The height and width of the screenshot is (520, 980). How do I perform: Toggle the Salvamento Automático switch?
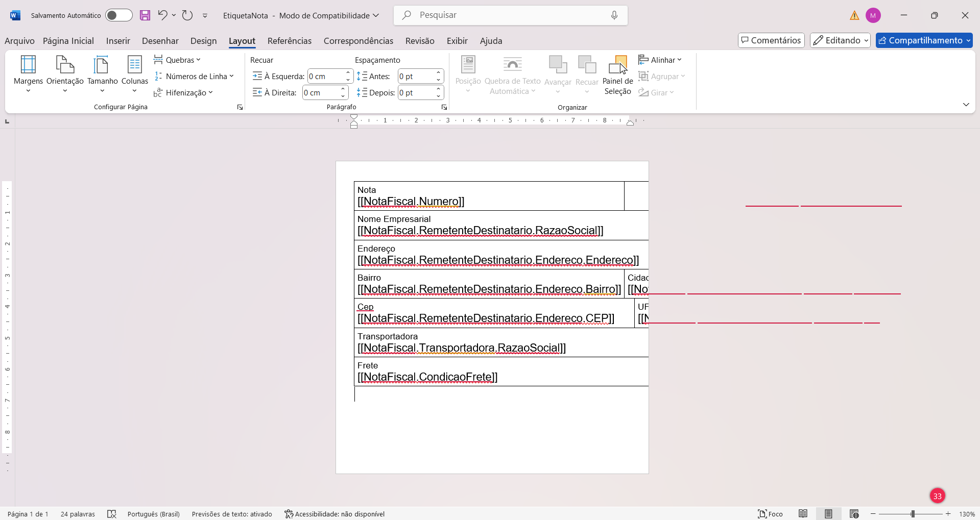[x=118, y=15]
